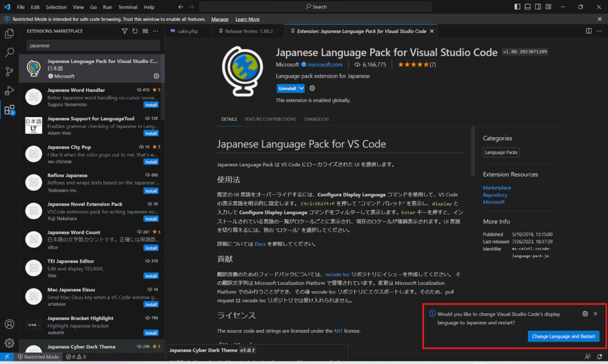Click the extensions search box with 'japanese'
This screenshot has height=364, width=608.
pyautogui.click(x=93, y=46)
